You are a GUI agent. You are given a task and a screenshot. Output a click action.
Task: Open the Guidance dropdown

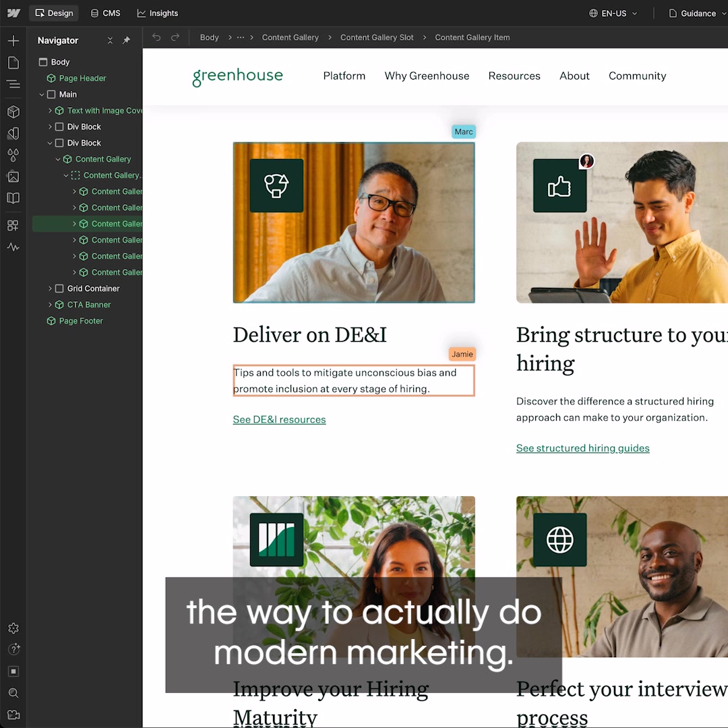pyautogui.click(x=698, y=13)
